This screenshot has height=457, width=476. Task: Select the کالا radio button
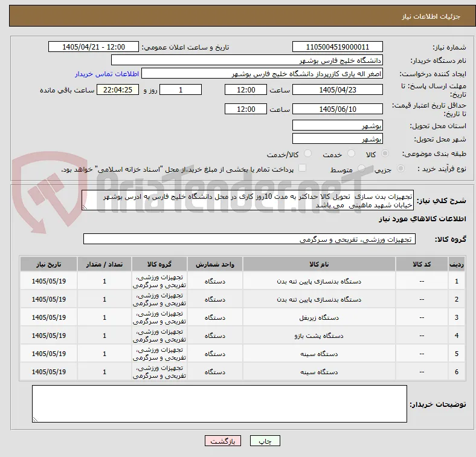(385, 154)
